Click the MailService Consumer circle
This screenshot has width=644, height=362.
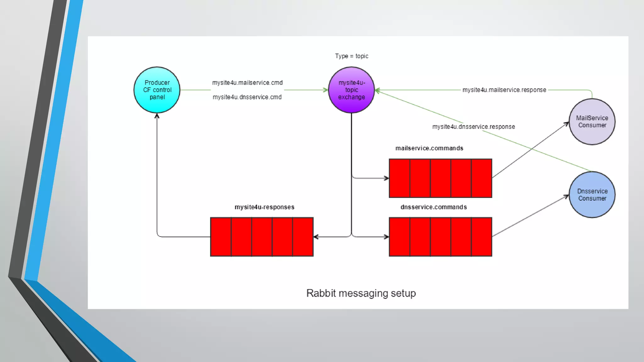point(592,122)
